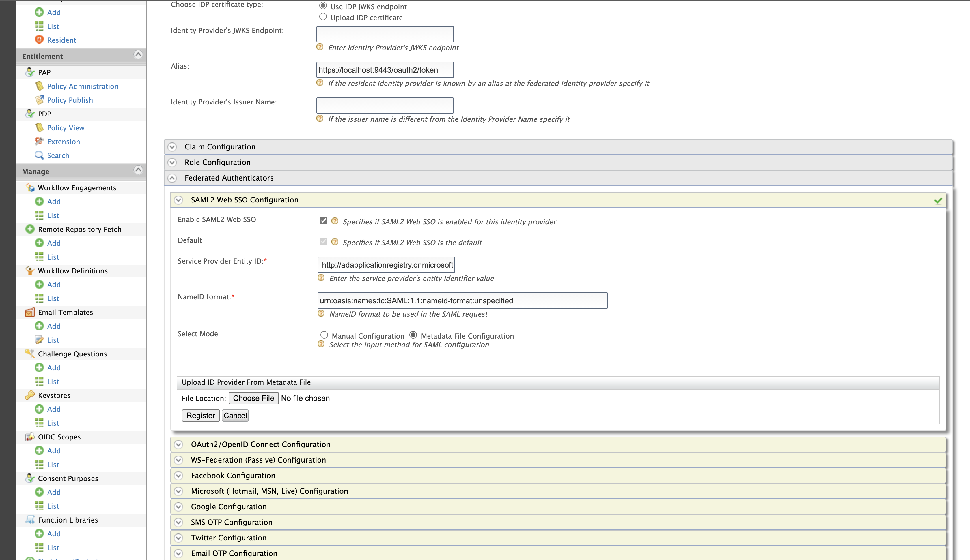Click the Extension puzzle icon
The image size is (970, 560).
point(39,141)
